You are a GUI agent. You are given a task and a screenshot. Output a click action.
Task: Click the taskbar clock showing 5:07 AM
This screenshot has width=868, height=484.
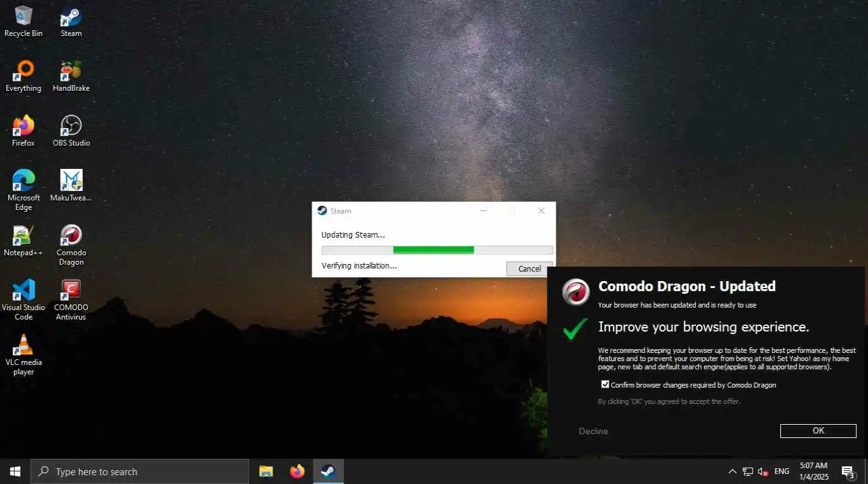tap(814, 471)
